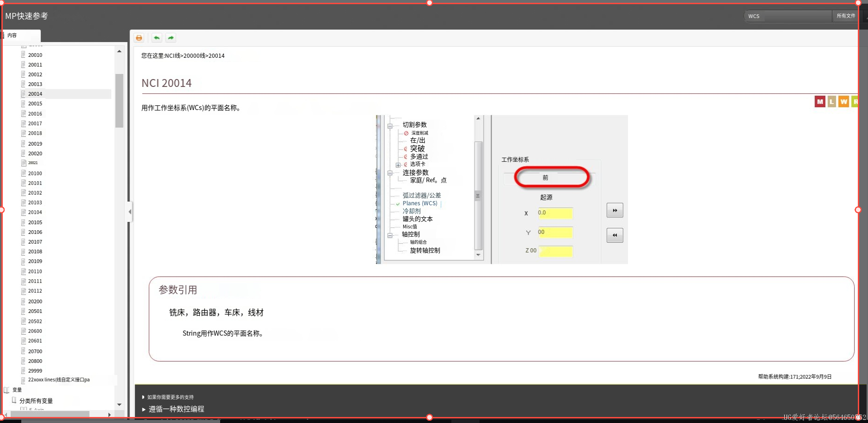The height and width of the screenshot is (423, 868).
Task: Open topic 20019 in the tree
Action: 35,144
